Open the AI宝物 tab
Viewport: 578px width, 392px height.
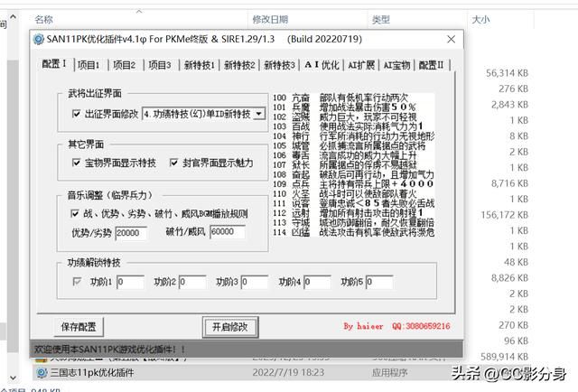(396, 65)
